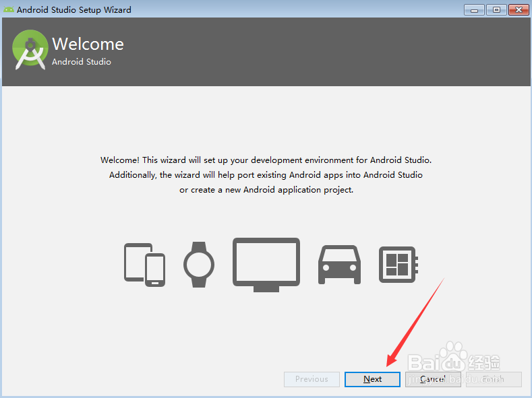Viewport: 532px width, 398px height.
Task: Click the "Android Studio" subtitle text
Action: click(82, 62)
